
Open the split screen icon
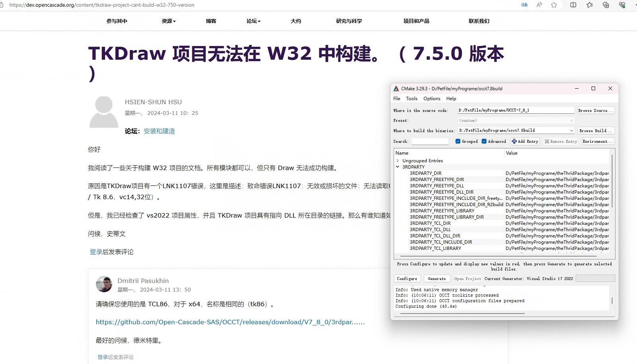573,5
